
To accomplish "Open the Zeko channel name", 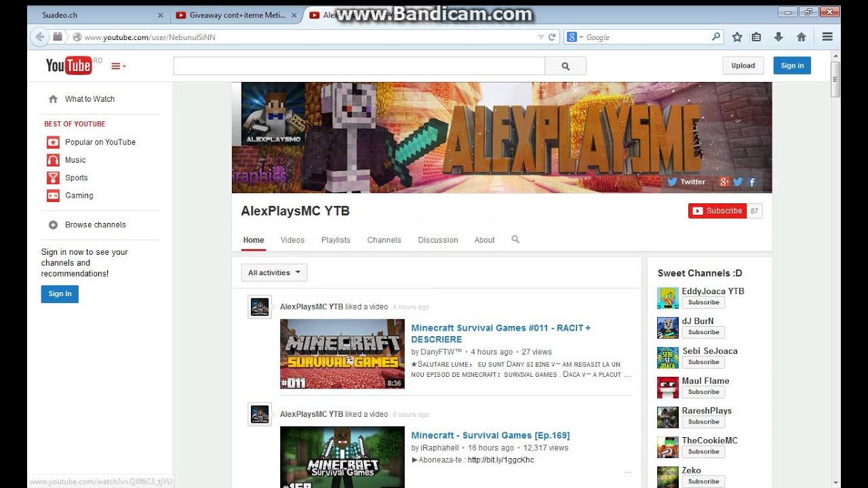I will point(692,470).
